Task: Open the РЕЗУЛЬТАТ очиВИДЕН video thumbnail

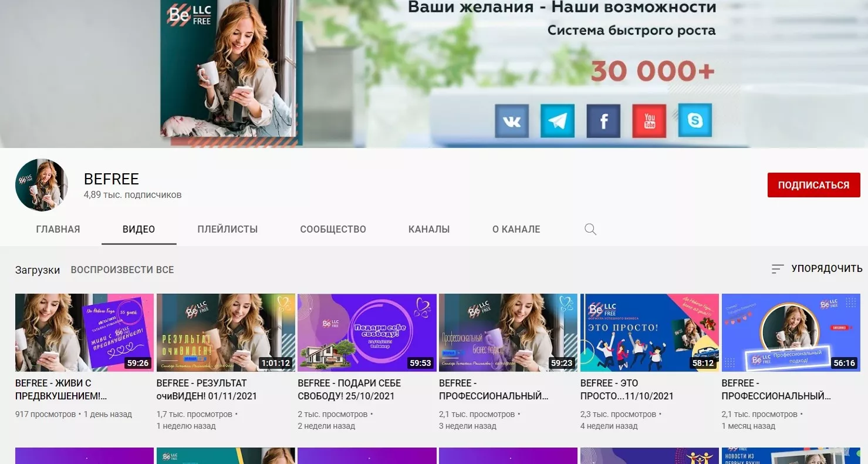Action: 226,332
